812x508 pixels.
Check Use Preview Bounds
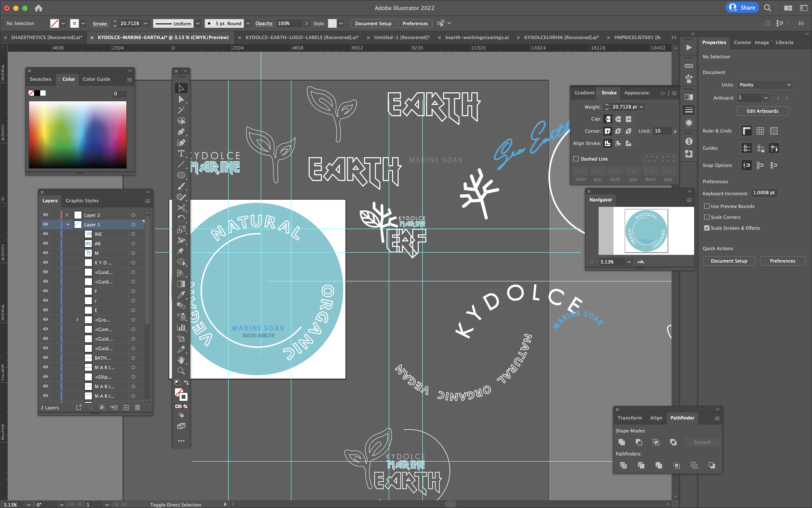point(706,206)
